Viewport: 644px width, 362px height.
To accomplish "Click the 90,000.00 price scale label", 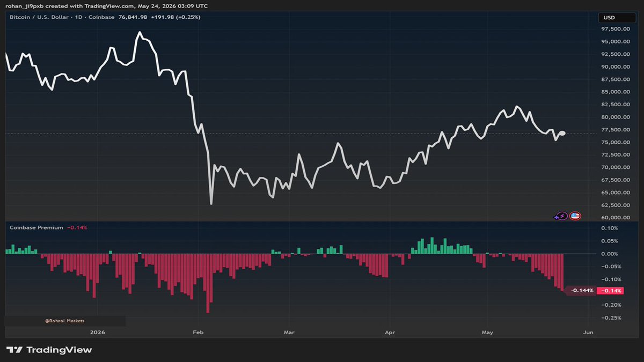I will 614,67.
